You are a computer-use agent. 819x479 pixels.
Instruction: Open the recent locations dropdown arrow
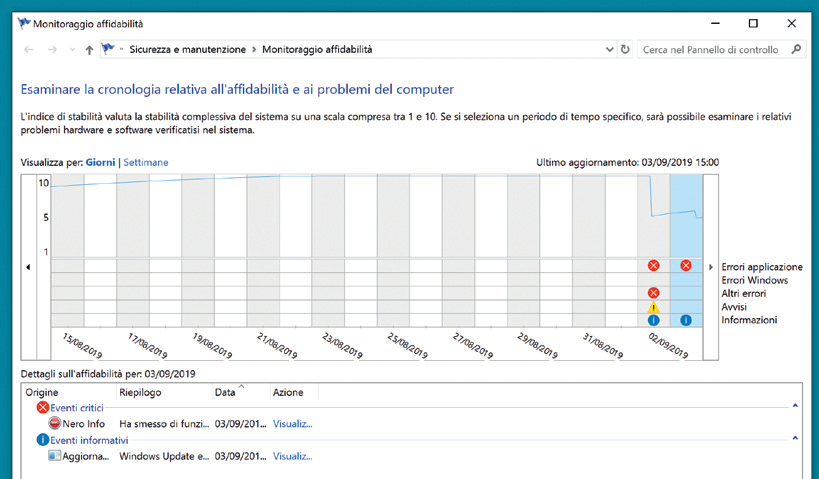72,50
